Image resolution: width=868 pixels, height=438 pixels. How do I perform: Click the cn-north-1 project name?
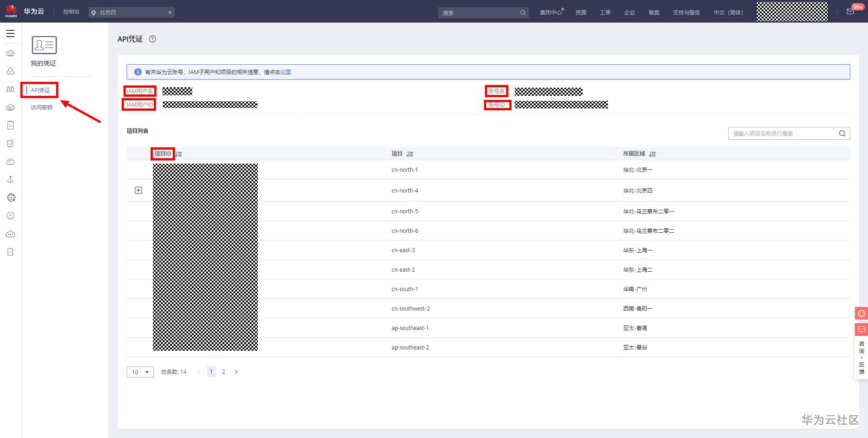(405, 170)
